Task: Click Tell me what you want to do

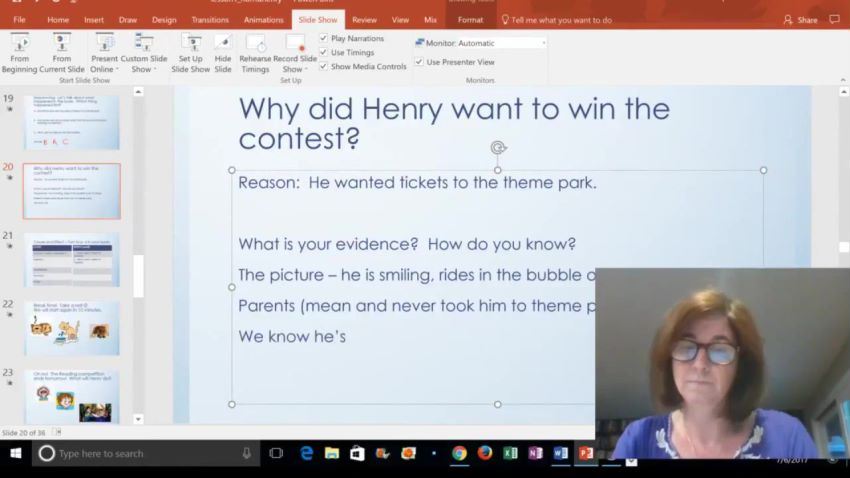Action: click(x=561, y=20)
